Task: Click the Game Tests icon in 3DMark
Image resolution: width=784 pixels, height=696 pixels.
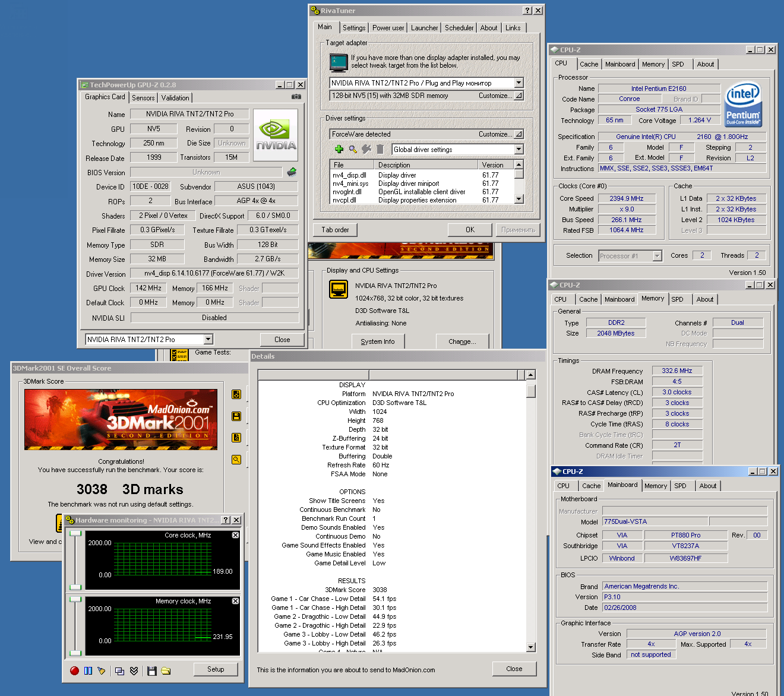Action: tap(179, 355)
